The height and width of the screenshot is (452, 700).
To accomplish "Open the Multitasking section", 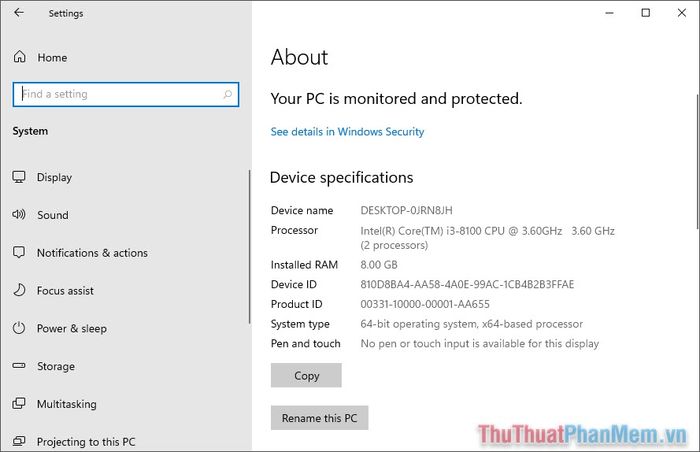I will click(67, 404).
